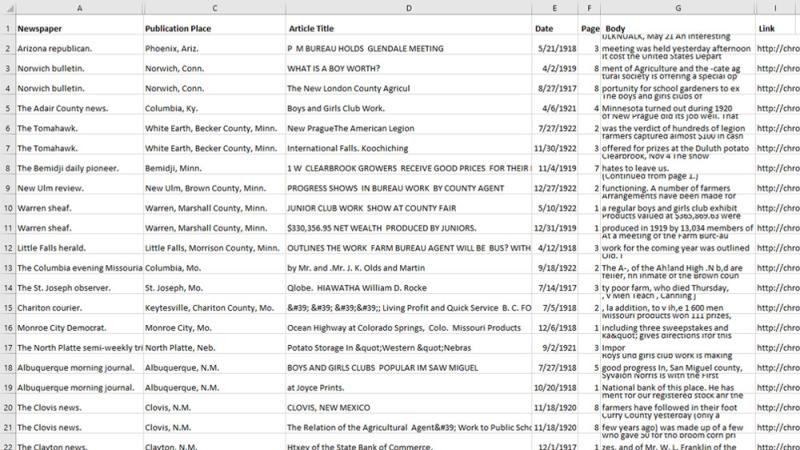Select column F header

pyautogui.click(x=589, y=8)
